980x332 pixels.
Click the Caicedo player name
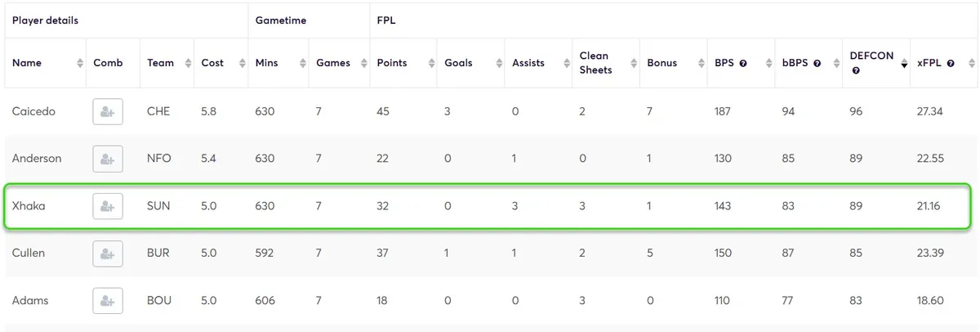(x=33, y=111)
